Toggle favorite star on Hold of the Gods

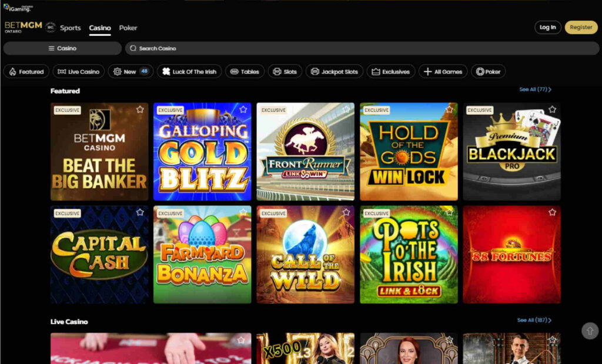coord(449,109)
